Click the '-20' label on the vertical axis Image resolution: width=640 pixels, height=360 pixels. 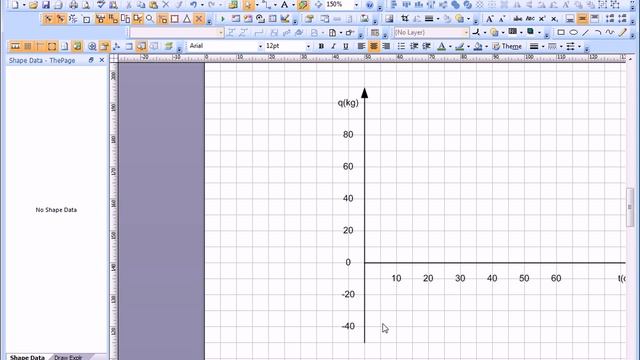348,294
